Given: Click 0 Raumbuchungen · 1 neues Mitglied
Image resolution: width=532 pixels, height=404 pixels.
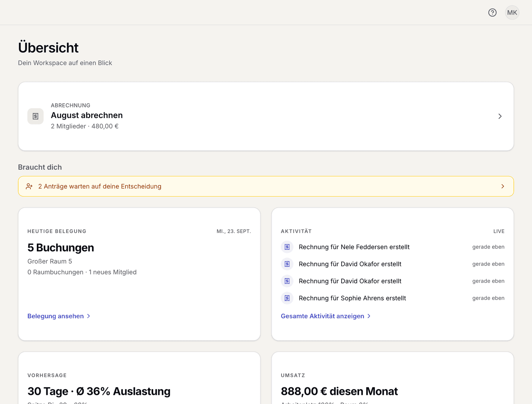Looking at the screenshot, I should [82, 272].
